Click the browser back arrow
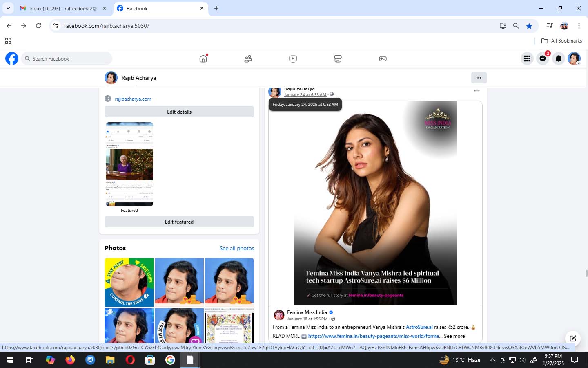Viewport: 588px width, 368px height. point(9,26)
